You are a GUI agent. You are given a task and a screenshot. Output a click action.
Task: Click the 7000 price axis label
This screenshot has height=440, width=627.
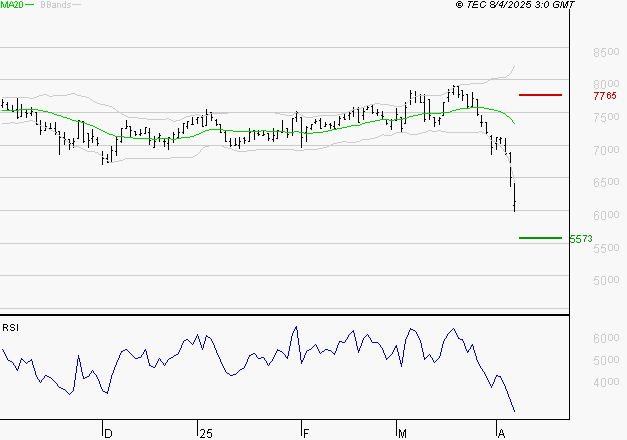604,150
